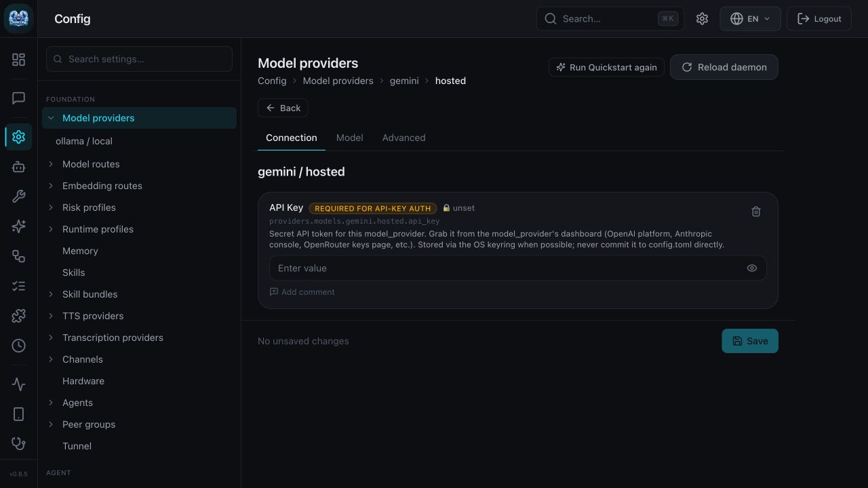The width and height of the screenshot is (868, 488).
Task: Click the app logo in top-left corner
Action: pyautogui.click(x=18, y=18)
